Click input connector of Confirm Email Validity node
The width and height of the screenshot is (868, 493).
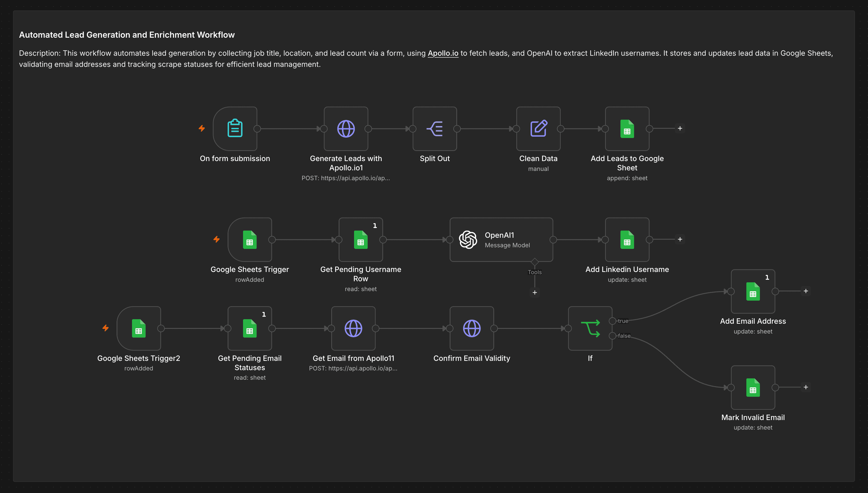pyautogui.click(x=449, y=328)
